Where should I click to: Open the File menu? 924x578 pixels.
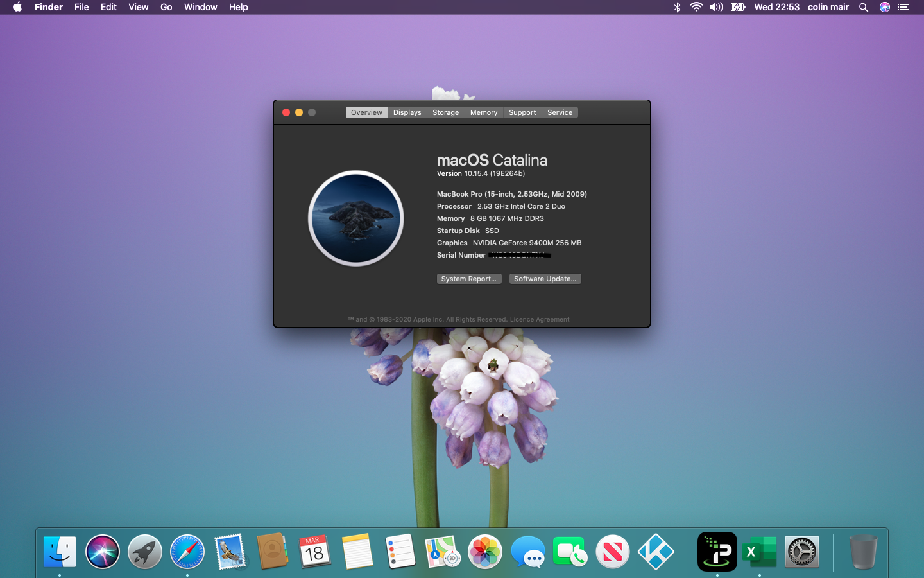coord(81,7)
